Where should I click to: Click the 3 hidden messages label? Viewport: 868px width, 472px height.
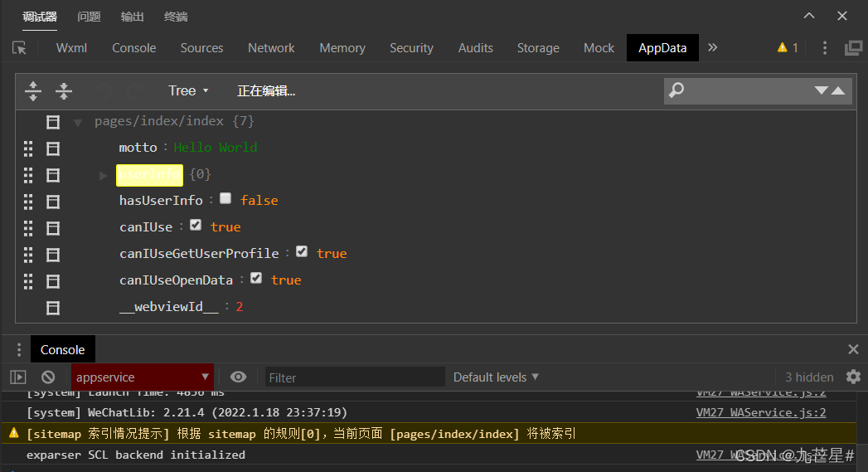coord(809,377)
